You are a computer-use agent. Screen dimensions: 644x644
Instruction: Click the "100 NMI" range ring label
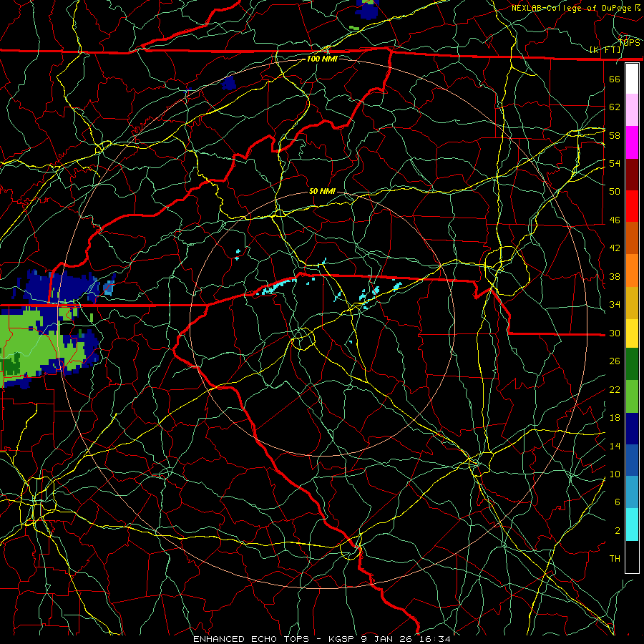click(322, 59)
